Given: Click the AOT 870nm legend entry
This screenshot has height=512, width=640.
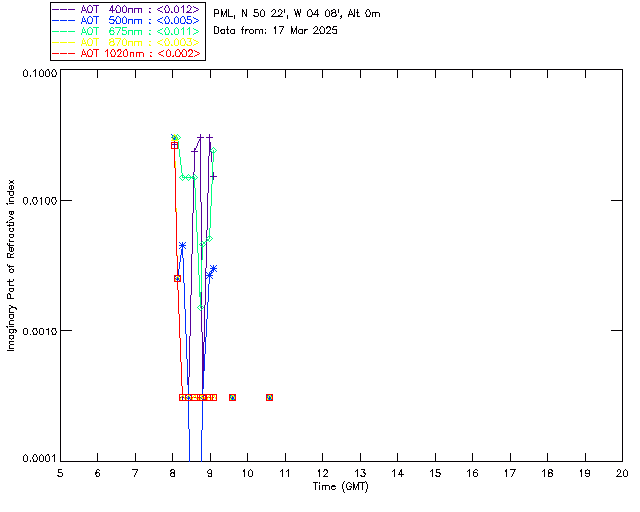Looking at the screenshot, I should [x=127, y=42].
